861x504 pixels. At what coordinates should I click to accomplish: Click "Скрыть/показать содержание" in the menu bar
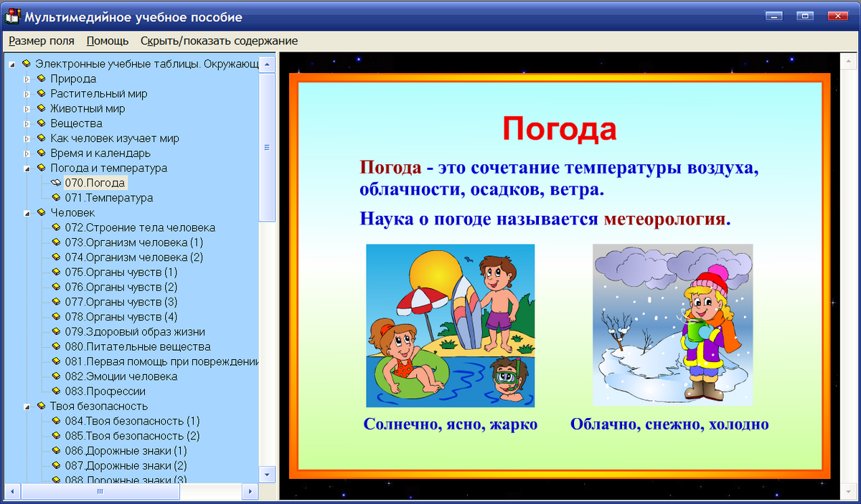(218, 41)
